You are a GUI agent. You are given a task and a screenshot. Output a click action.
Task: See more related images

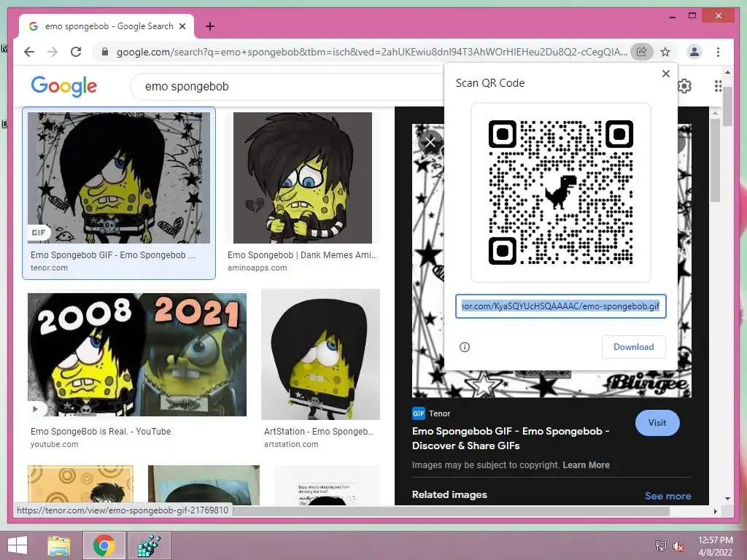pyautogui.click(x=668, y=496)
